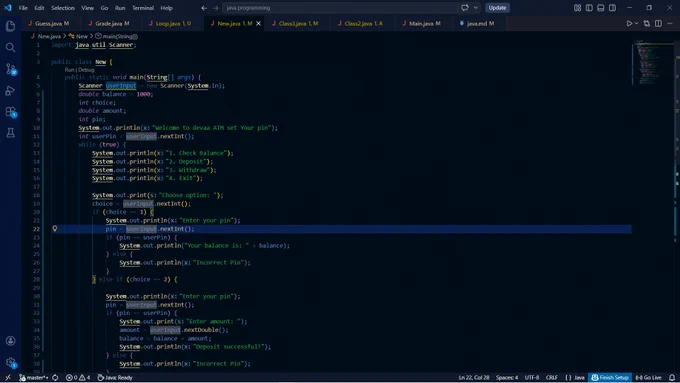Open the Explorer view in activity bar
Image resolution: width=680 pixels, height=383 pixels.
click(10, 26)
